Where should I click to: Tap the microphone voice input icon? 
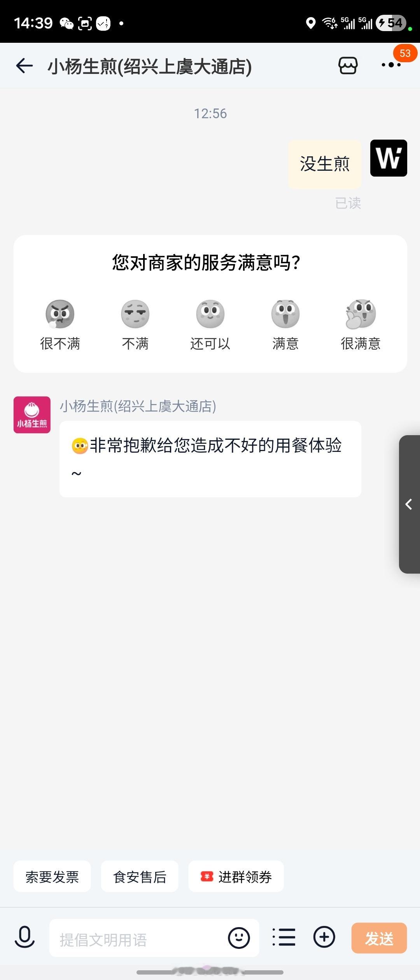tap(24, 937)
